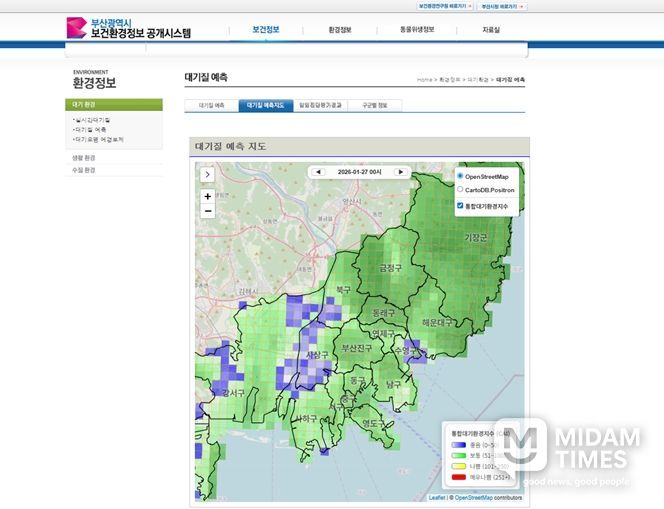Screen dimensions: 664x509
Task: Open the 보건정보 top menu
Action: (x=265, y=29)
